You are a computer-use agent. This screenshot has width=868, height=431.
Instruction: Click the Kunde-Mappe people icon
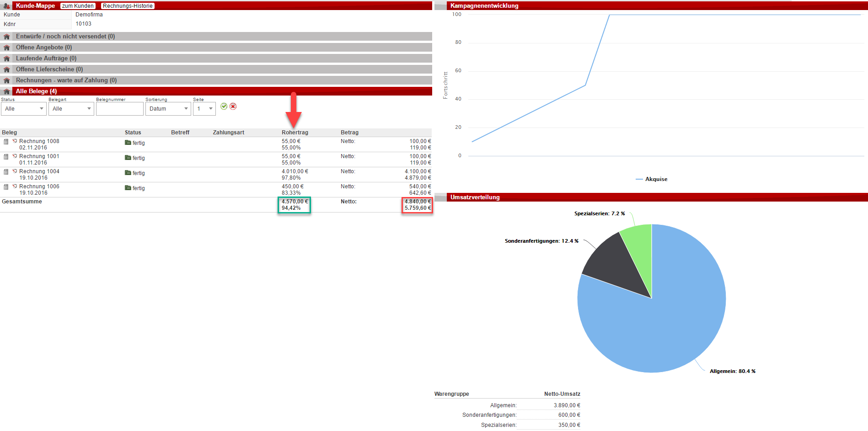6,6
